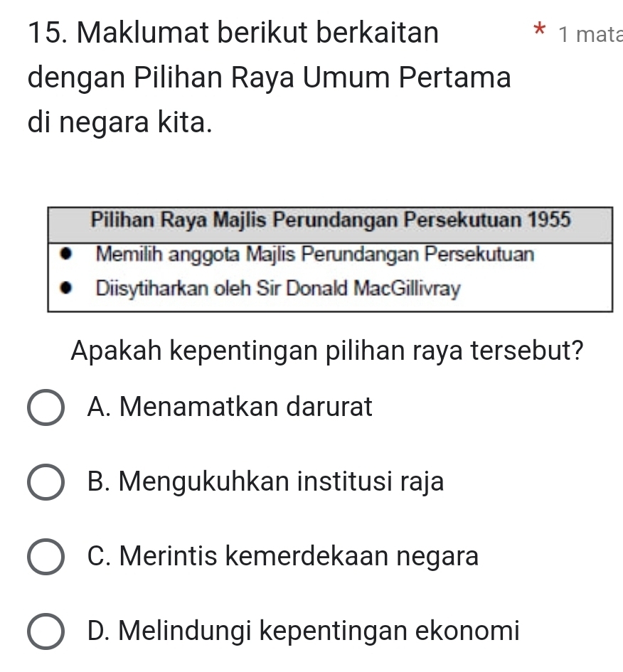Click the "1 mata" points label

pos(590,34)
